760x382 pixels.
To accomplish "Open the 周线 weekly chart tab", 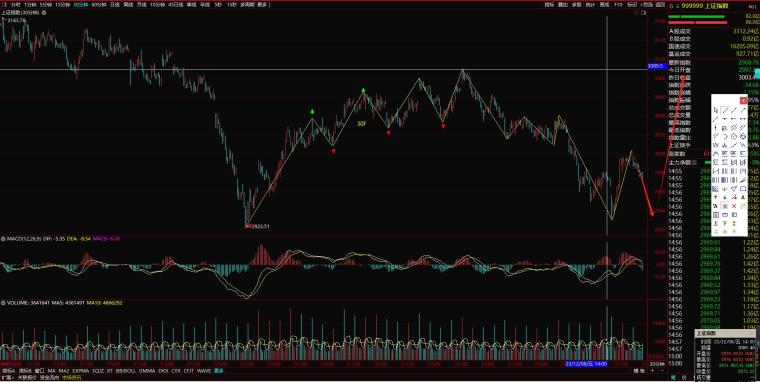I will 128,4.
